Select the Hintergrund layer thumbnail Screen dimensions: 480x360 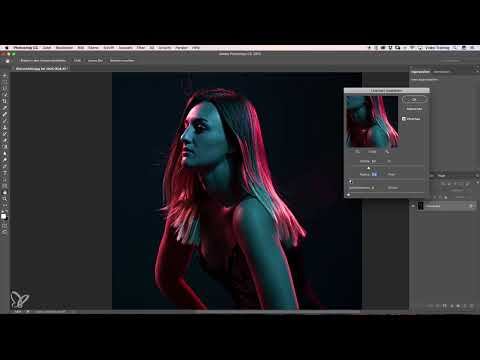pyautogui.click(x=421, y=206)
